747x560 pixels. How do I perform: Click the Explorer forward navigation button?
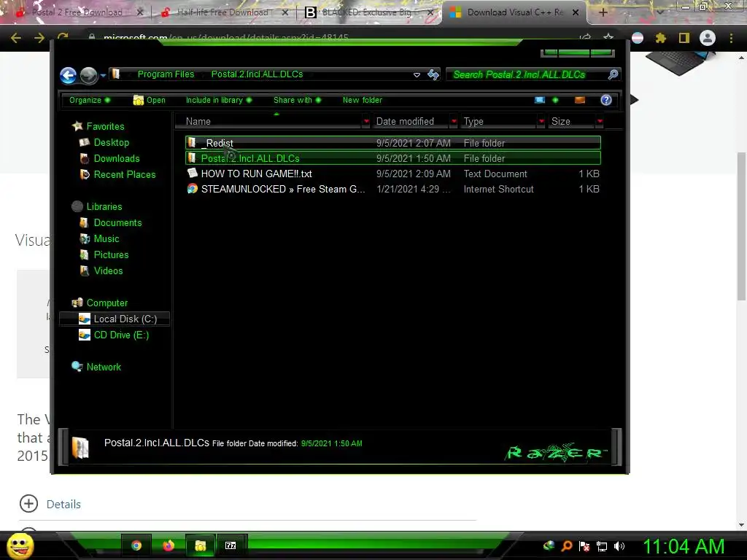pos(88,75)
